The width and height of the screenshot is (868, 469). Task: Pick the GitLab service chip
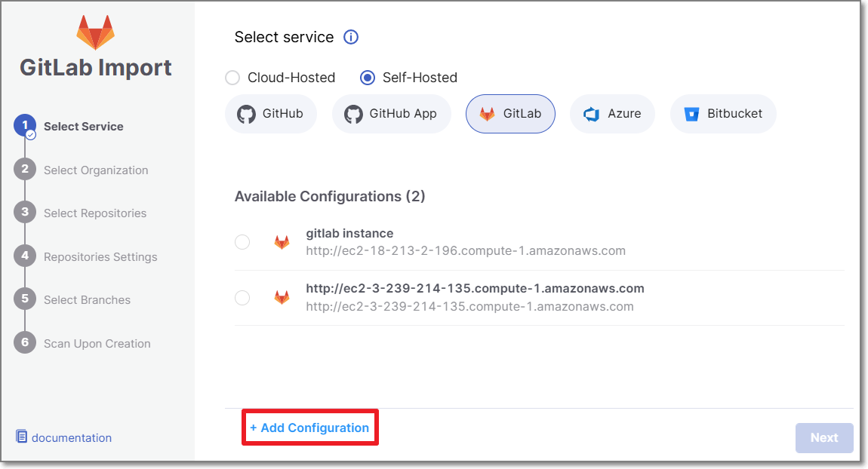pyautogui.click(x=510, y=114)
